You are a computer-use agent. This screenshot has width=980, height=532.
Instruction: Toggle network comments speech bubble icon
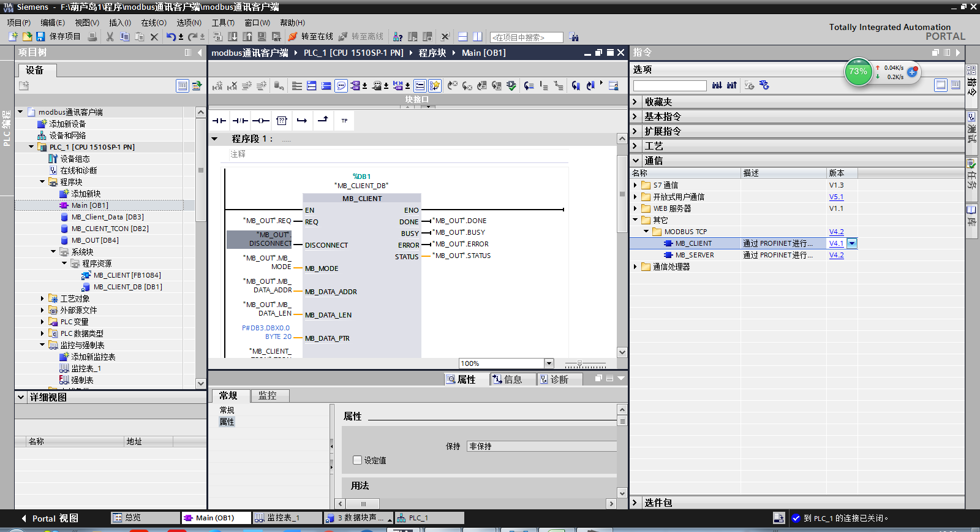click(x=341, y=86)
